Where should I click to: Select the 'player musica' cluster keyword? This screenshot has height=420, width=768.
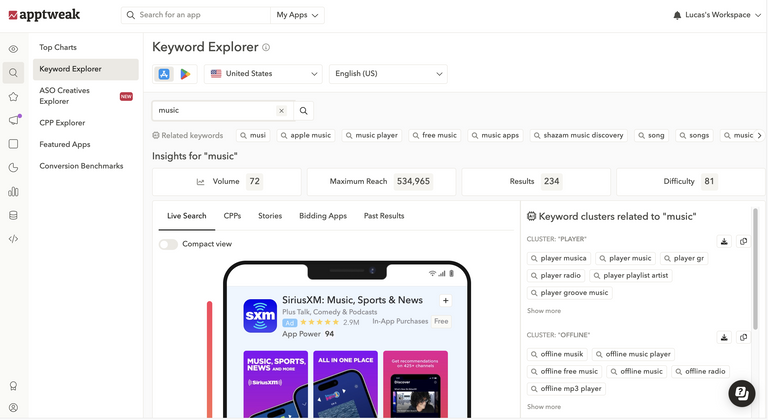558,258
